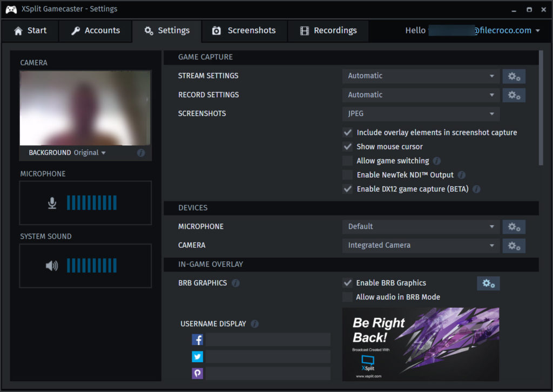Click the Facebook icon under Username Display
The width and height of the screenshot is (553, 392).
click(x=198, y=340)
